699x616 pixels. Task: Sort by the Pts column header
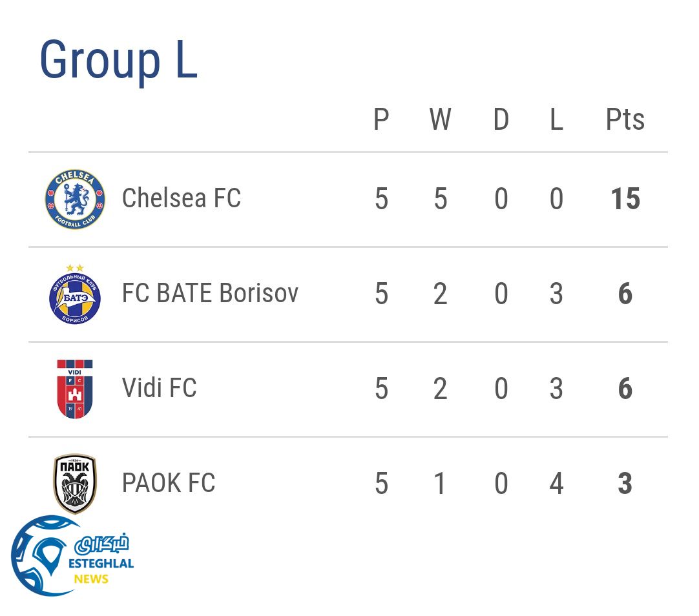(x=625, y=120)
